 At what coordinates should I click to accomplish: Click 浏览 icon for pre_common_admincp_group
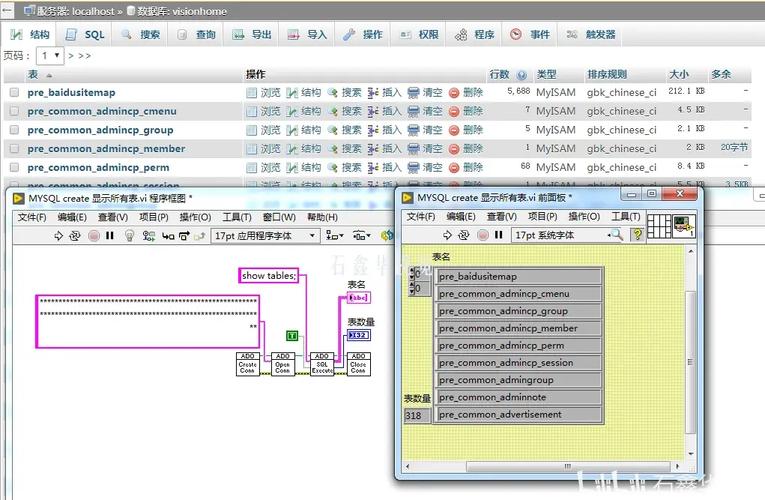(252, 130)
